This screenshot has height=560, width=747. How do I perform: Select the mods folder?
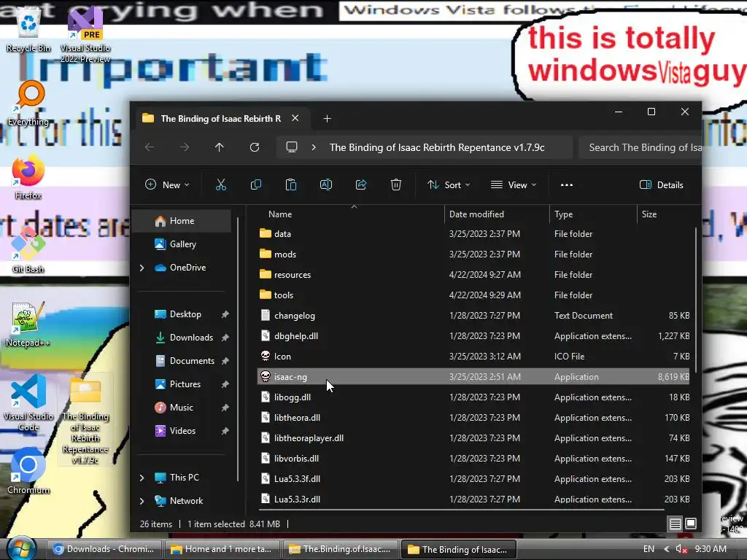coord(473,254)
